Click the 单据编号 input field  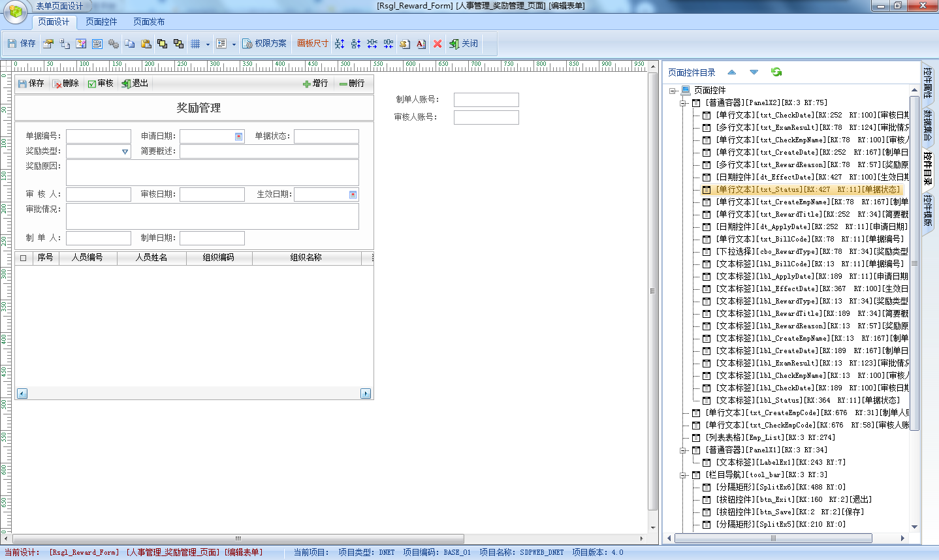tap(99, 136)
